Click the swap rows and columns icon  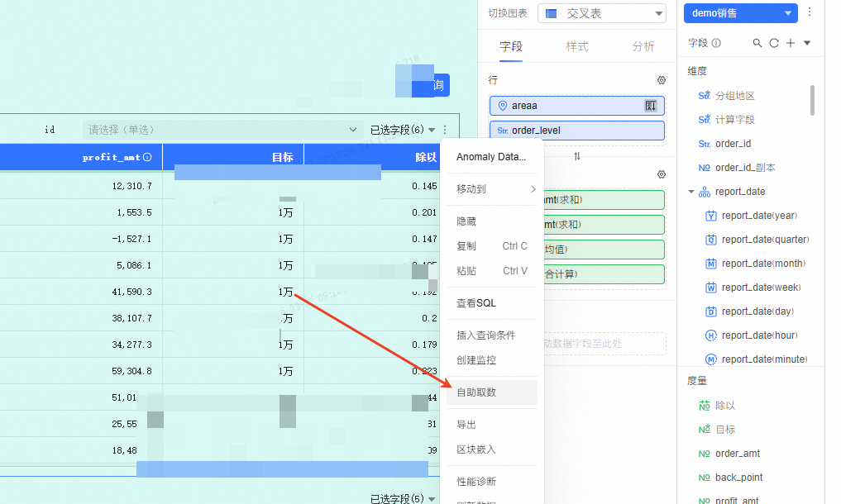coord(577,155)
